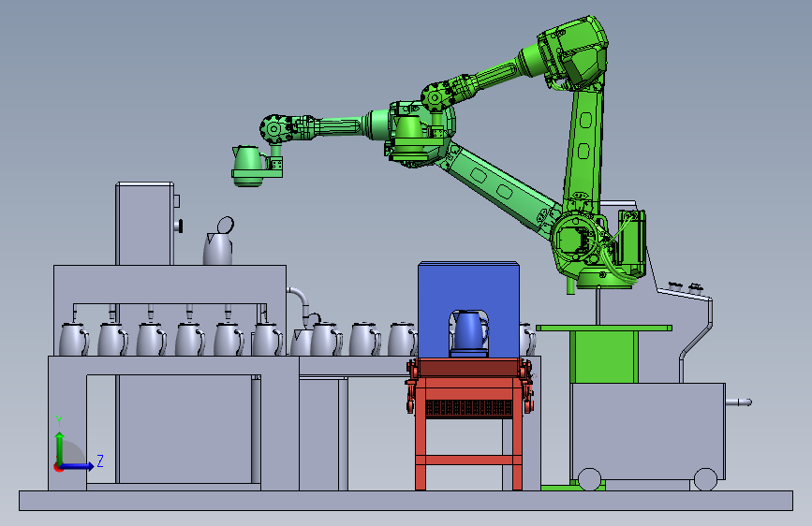Viewport: 812px width, 526px height.
Task: Select the green Y axis arrow
Action: pos(60,447)
